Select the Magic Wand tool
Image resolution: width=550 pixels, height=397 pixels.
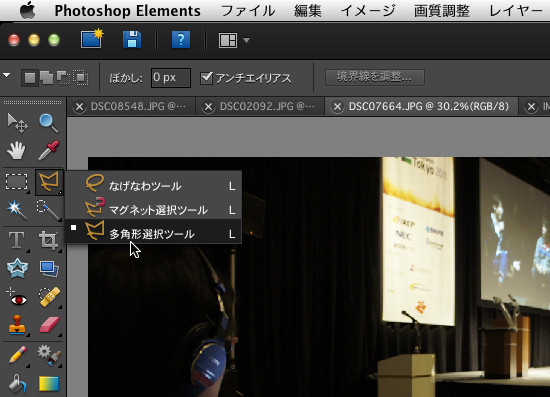[x=16, y=210]
